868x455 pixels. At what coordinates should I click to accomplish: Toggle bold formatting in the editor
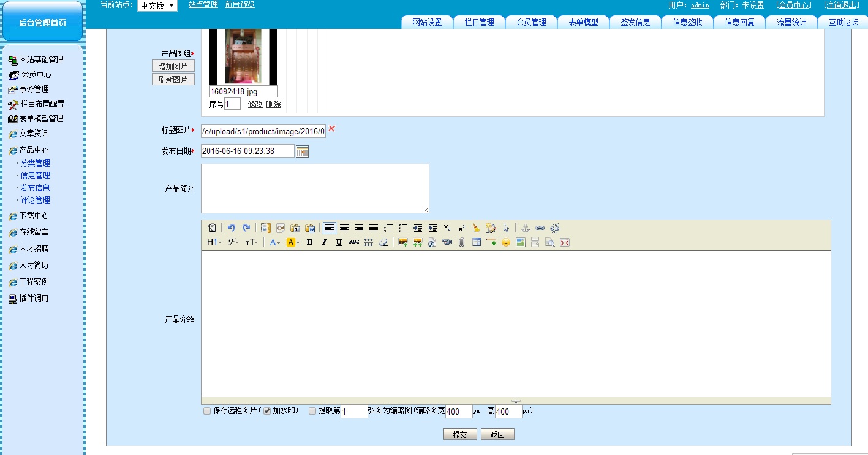click(309, 242)
